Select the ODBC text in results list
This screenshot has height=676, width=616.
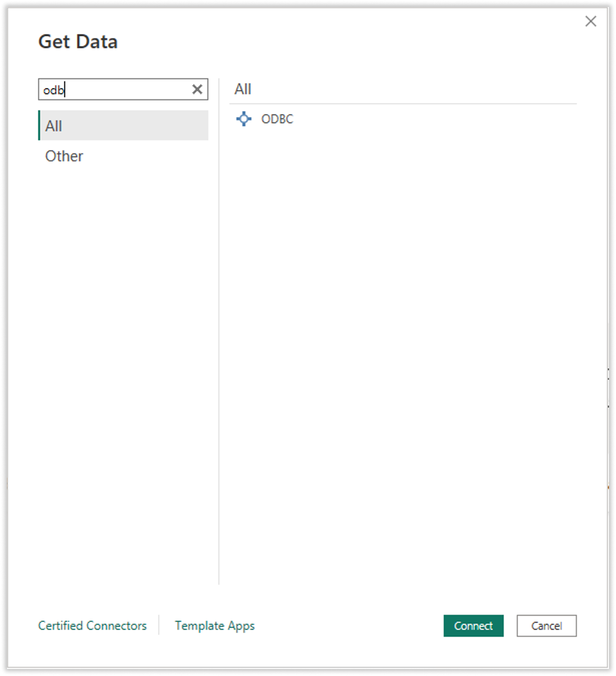coord(277,119)
